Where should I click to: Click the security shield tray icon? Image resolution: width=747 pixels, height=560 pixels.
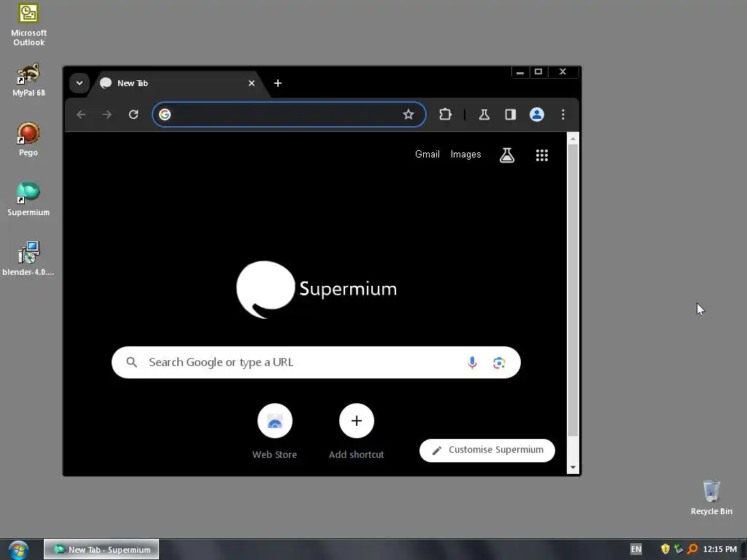pos(665,550)
